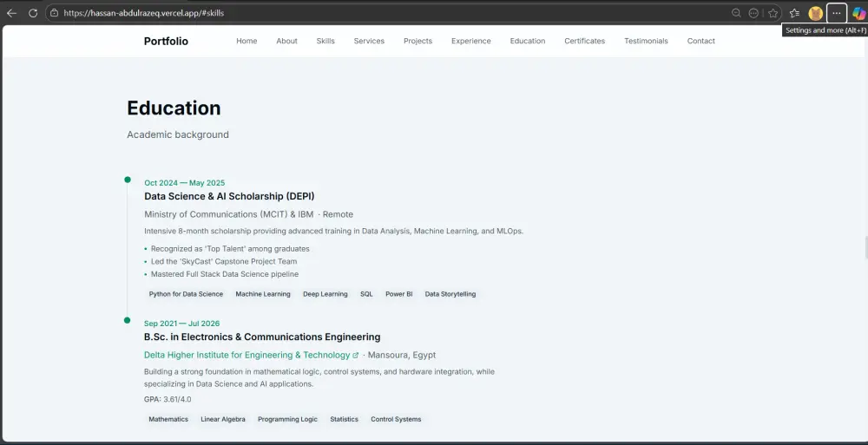Click the 'Oct 2024 — May 2025' date
Viewport: 868px width, 445px height.
tap(184, 183)
